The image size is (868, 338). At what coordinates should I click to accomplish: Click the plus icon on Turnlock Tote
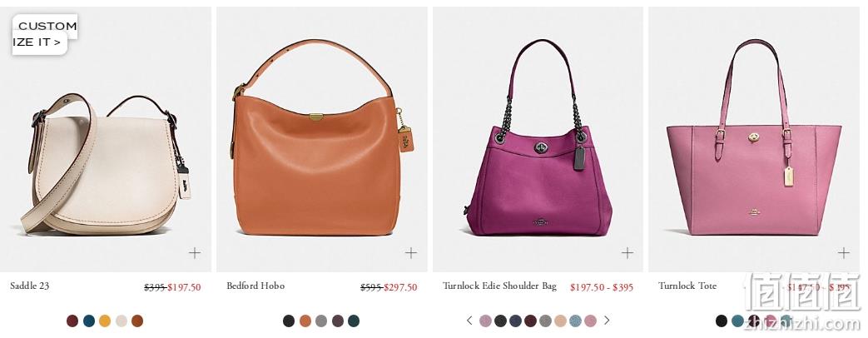[x=844, y=253]
